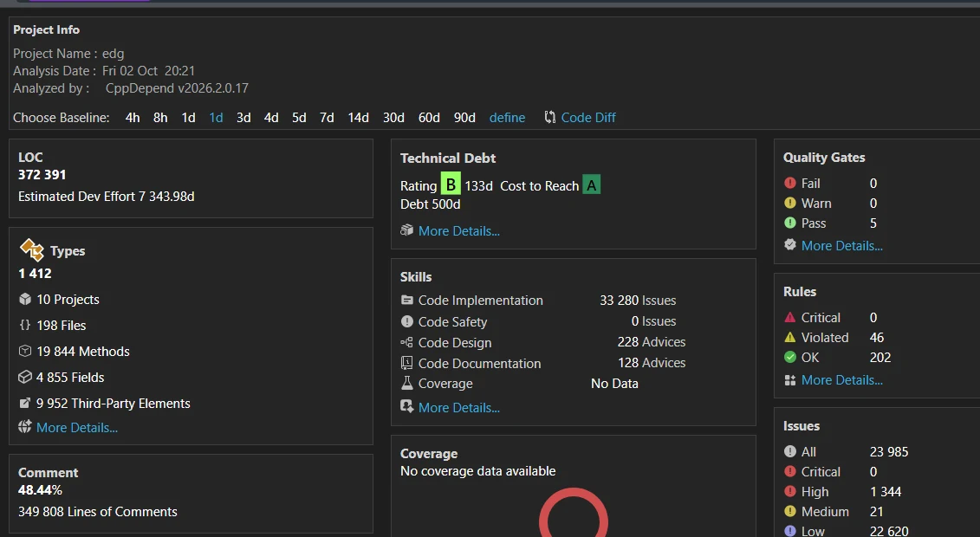Viewport: 980px width, 537px height.
Task: Click the red coverage ring chart
Action: coord(573,514)
